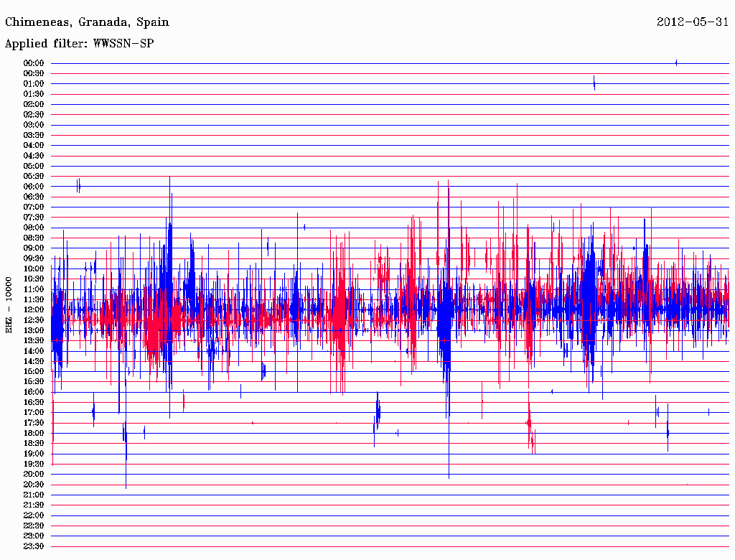Image resolution: width=735 pixels, height=560 pixels.
Task: Select the 13:00 time label
Action: [33, 331]
